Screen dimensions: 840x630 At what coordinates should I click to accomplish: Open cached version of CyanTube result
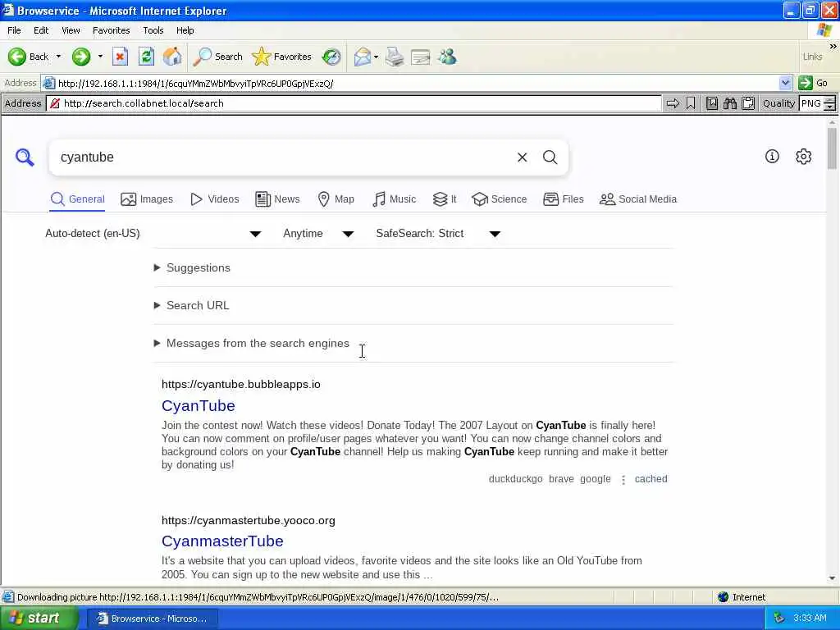pyautogui.click(x=651, y=479)
